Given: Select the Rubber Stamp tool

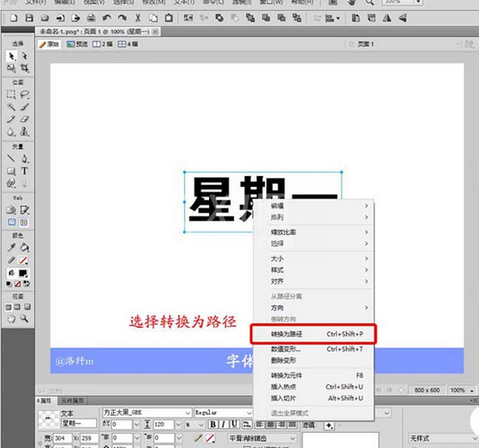Looking at the screenshot, I should [24, 131].
